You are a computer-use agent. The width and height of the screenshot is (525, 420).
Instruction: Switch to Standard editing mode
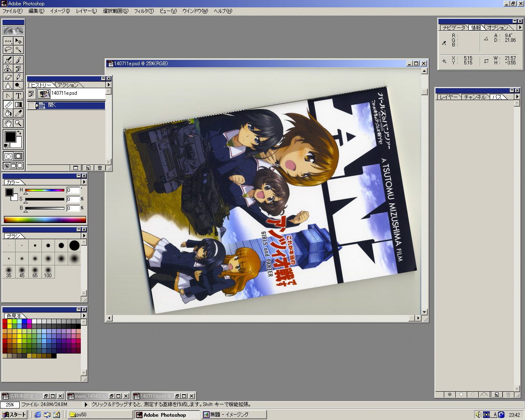(x=8, y=156)
